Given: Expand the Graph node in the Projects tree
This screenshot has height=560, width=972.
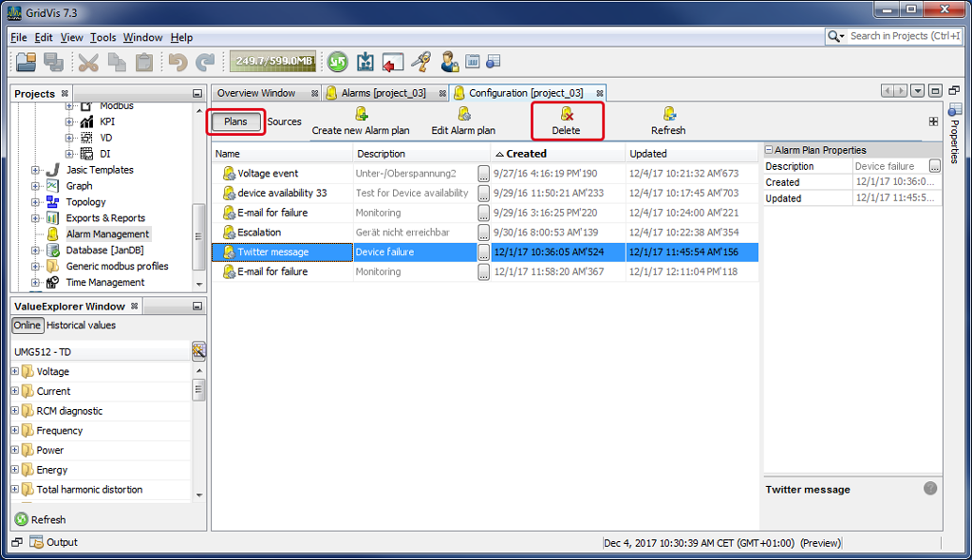Looking at the screenshot, I should (34, 185).
